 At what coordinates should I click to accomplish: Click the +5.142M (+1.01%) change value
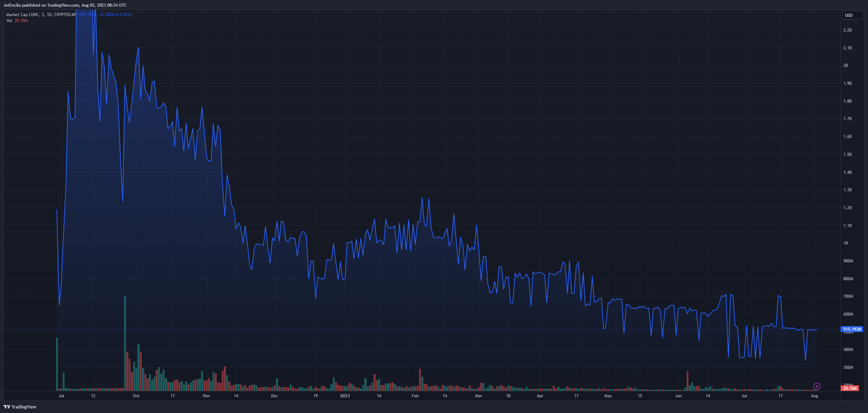pos(115,15)
